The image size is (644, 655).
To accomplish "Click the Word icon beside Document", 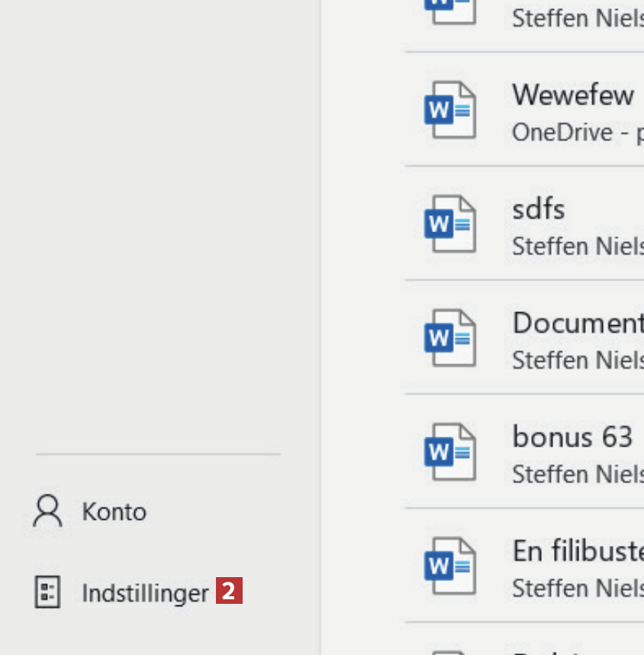I will (450, 338).
